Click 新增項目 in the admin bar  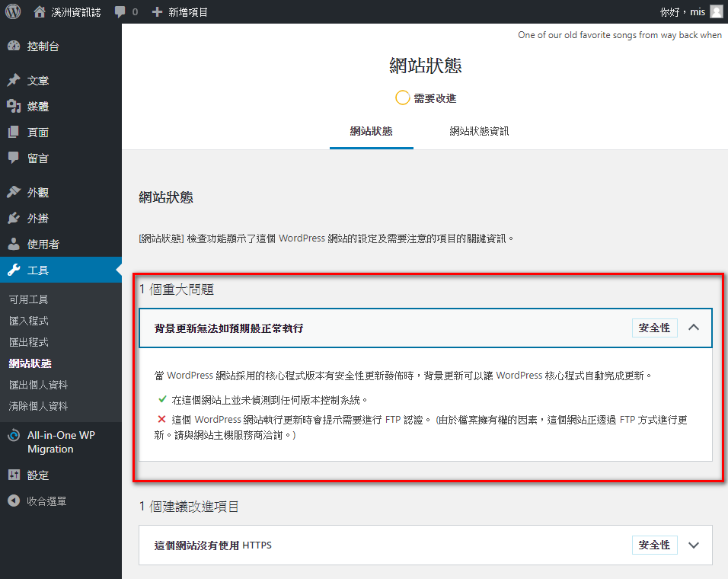[188, 12]
